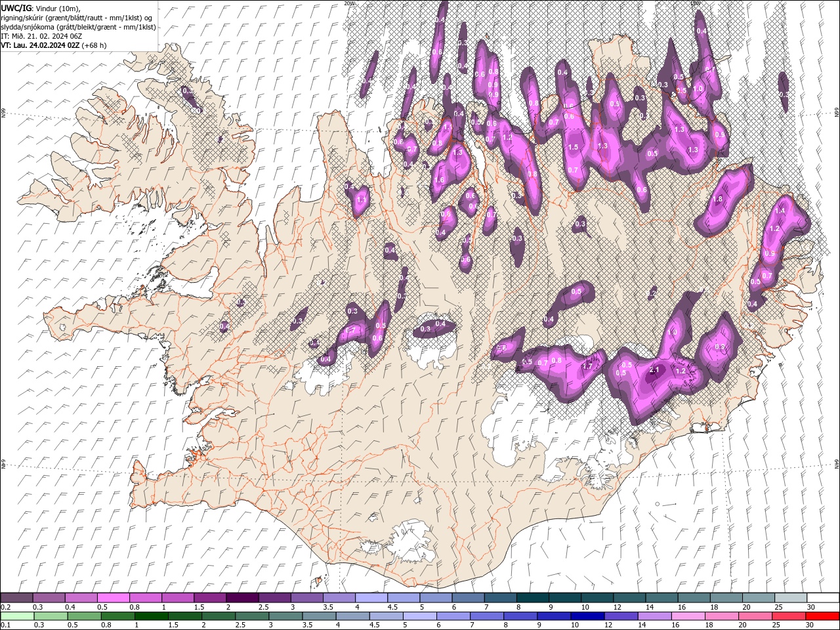Select the dark green swatch labeled 1 in bottom row

[x=152, y=616]
